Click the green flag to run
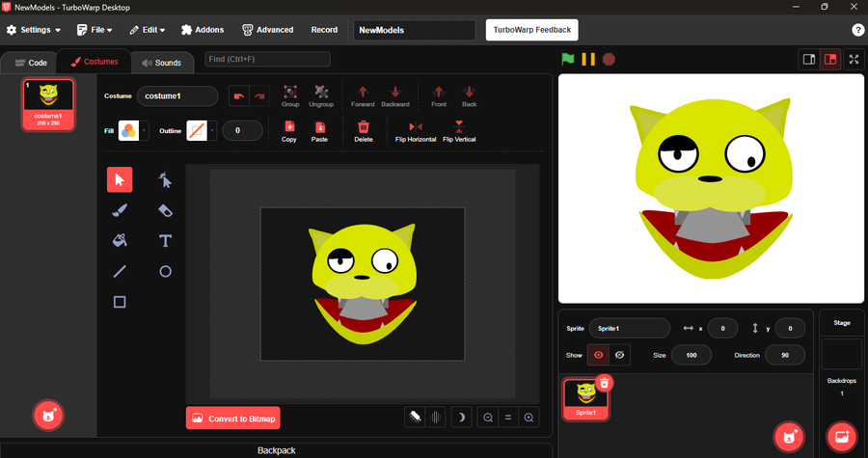 point(568,59)
